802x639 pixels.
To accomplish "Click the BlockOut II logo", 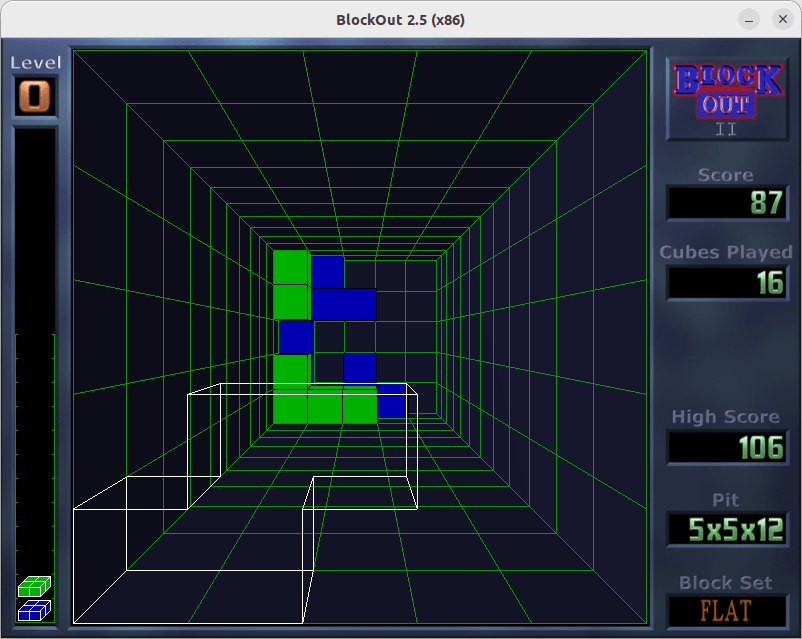I will pyautogui.click(x=727, y=100).
